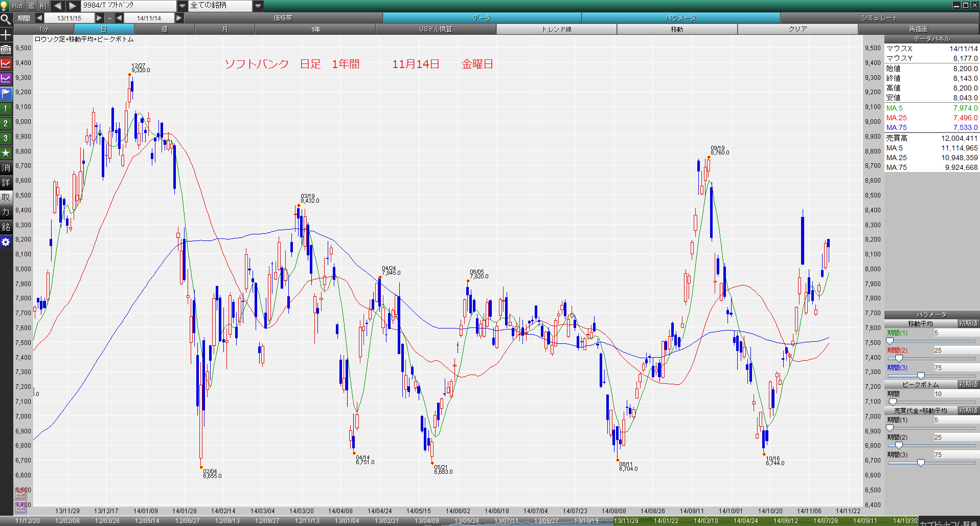Click the blue flag icon
Image resolution: width=980 pixels, height=526 pixels.
point(6,94)
